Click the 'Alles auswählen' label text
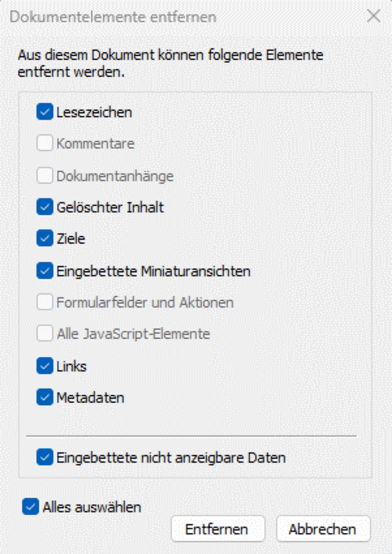392x554 pixels. [x=92, y=507]
